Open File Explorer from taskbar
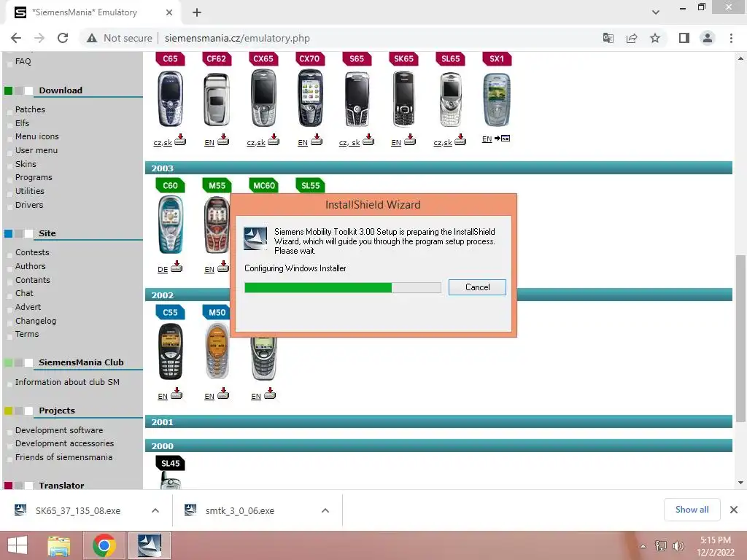Image resolution: width=747 pixels, height=560 pixels. (59, 545)
